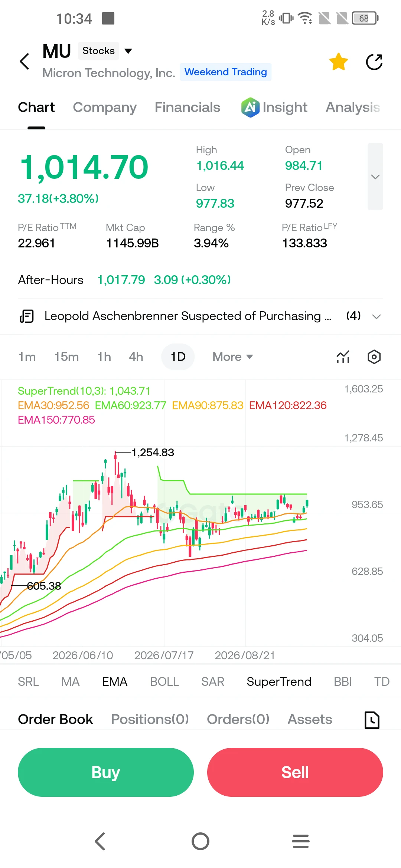Open the Analysis tab

pos(353,108)
